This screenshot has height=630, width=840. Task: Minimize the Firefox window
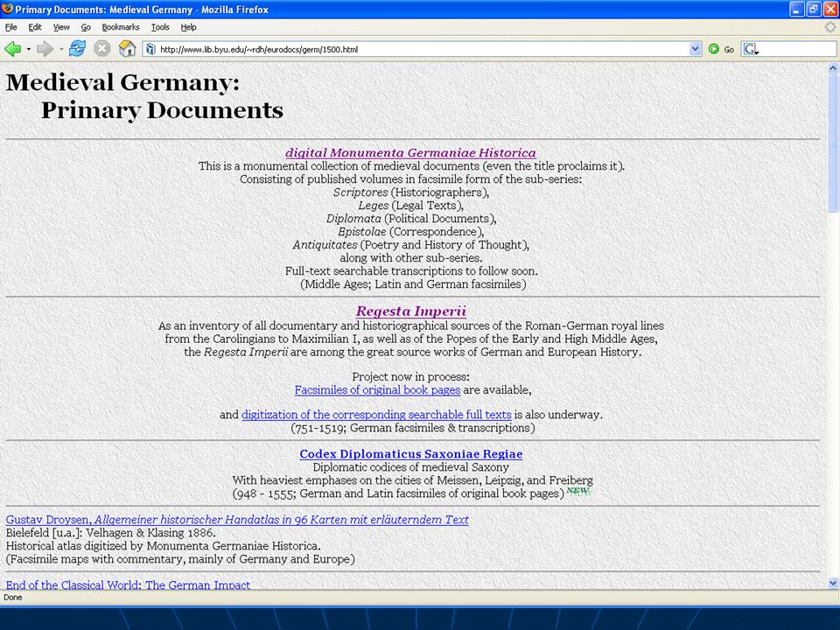796,9
